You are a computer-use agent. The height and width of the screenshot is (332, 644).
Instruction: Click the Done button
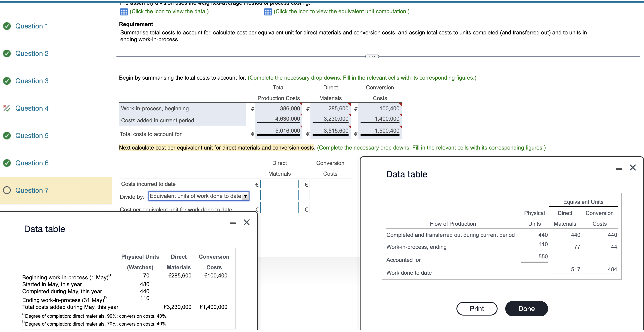click(x=526, y=308)
